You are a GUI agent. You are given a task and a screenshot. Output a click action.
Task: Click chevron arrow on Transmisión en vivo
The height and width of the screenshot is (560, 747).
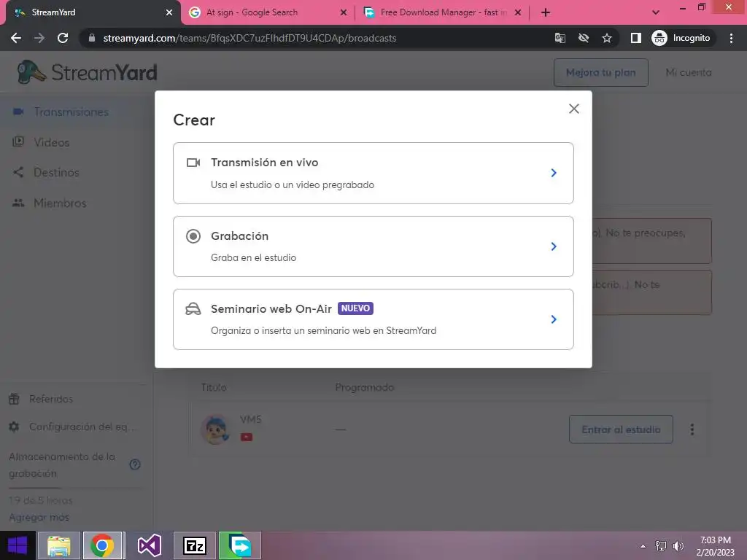[x=554, y=173]
